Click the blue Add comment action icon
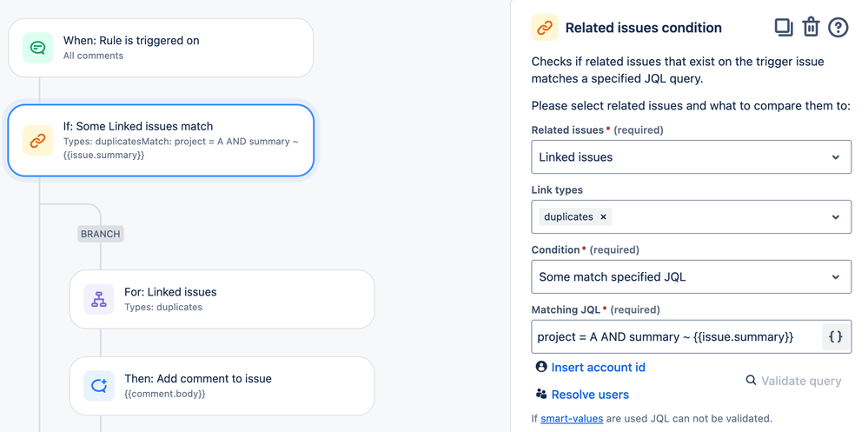This screenshot has height=432, width=868. point(99,386)
